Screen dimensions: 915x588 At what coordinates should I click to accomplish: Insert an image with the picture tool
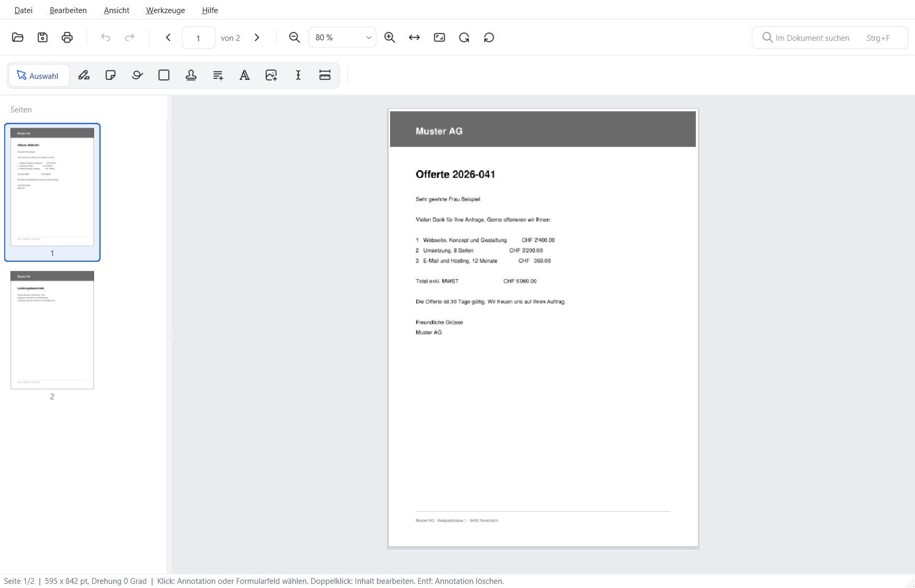coord(271,75)
